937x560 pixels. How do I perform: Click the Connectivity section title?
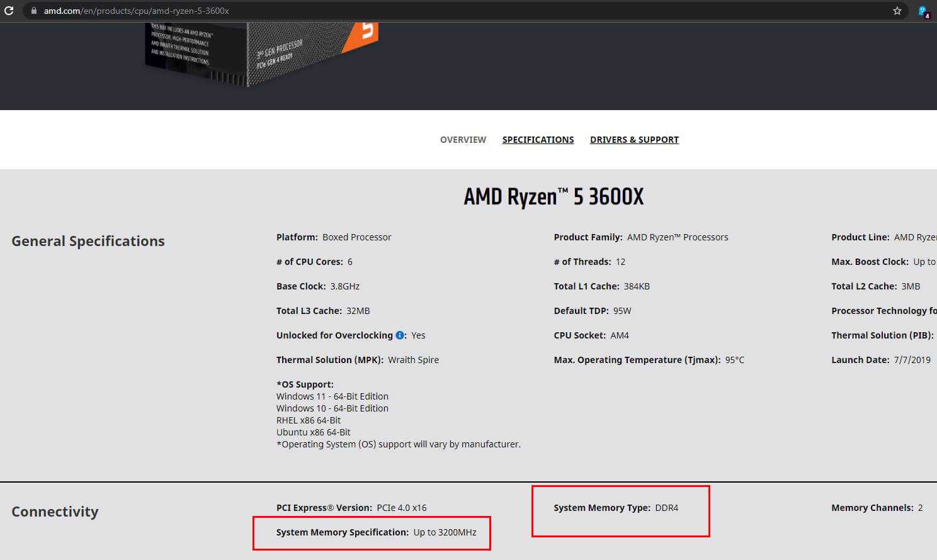[x=55, y=512]
